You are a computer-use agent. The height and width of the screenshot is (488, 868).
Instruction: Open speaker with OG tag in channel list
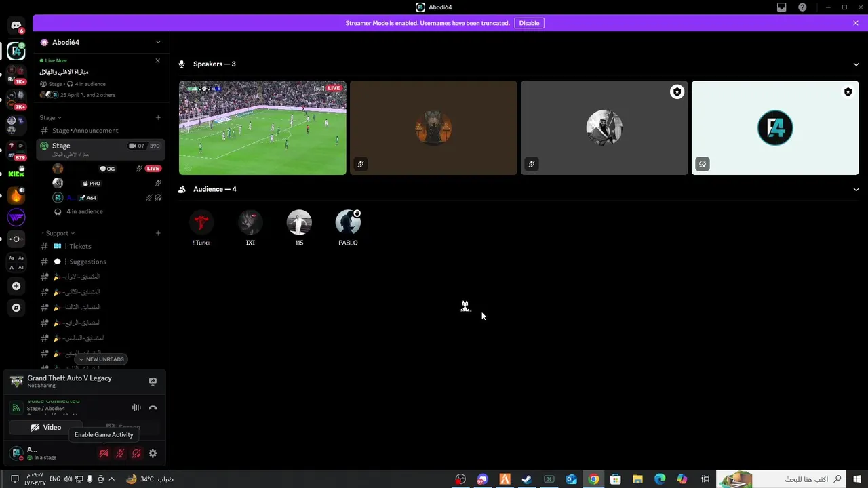pos(108,169)
